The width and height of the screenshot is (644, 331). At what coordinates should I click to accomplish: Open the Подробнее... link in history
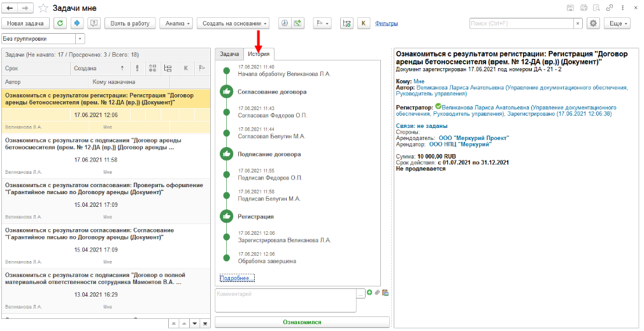click(x=237, y=278)
